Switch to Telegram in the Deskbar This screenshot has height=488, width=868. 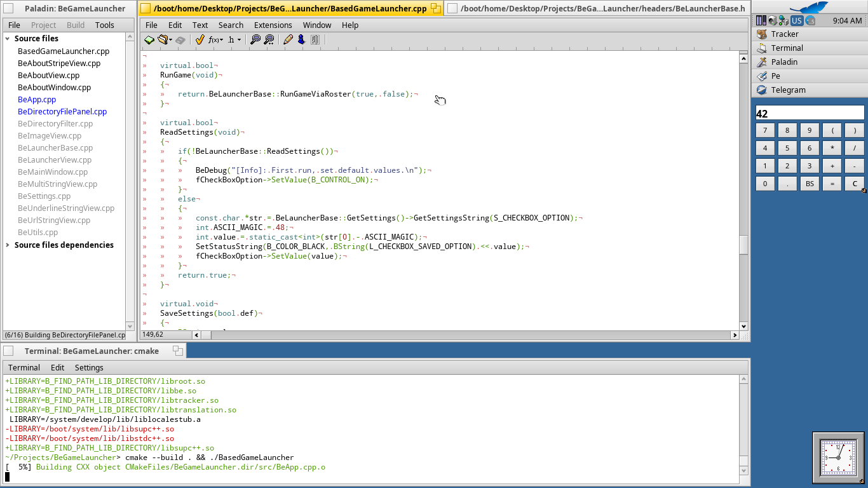point(809,90)
